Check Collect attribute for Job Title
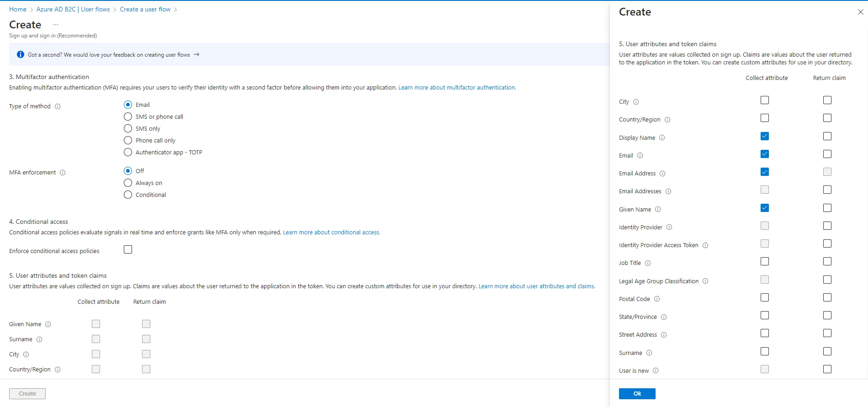 (765, 261)
